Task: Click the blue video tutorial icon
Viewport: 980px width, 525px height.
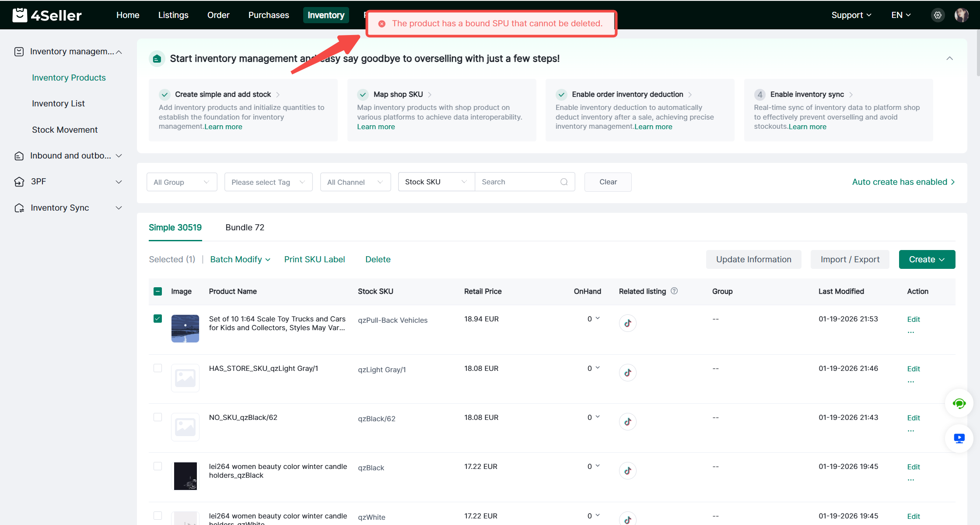Action: click(959, 438)
